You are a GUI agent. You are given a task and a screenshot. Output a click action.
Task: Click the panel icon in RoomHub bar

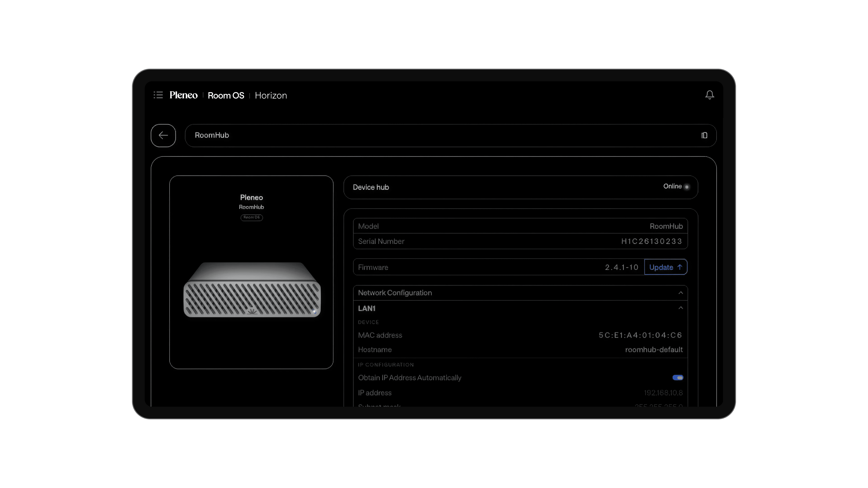point(704,135)
